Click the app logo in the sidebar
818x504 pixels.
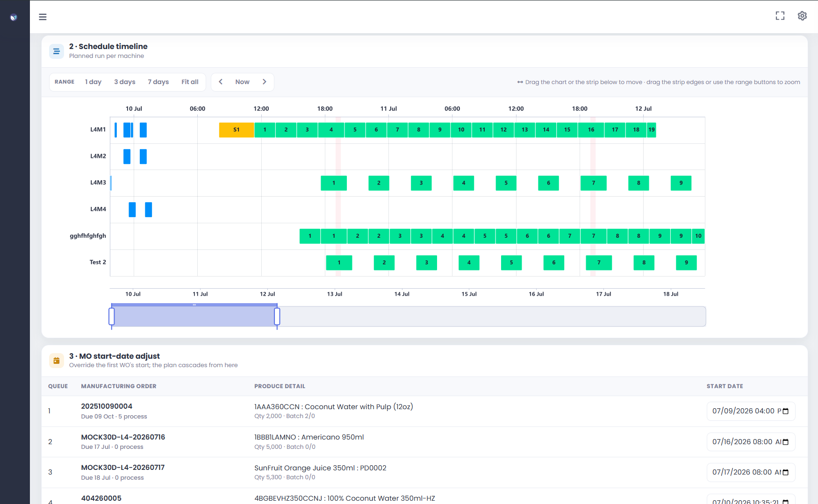(x=14, y=17)
